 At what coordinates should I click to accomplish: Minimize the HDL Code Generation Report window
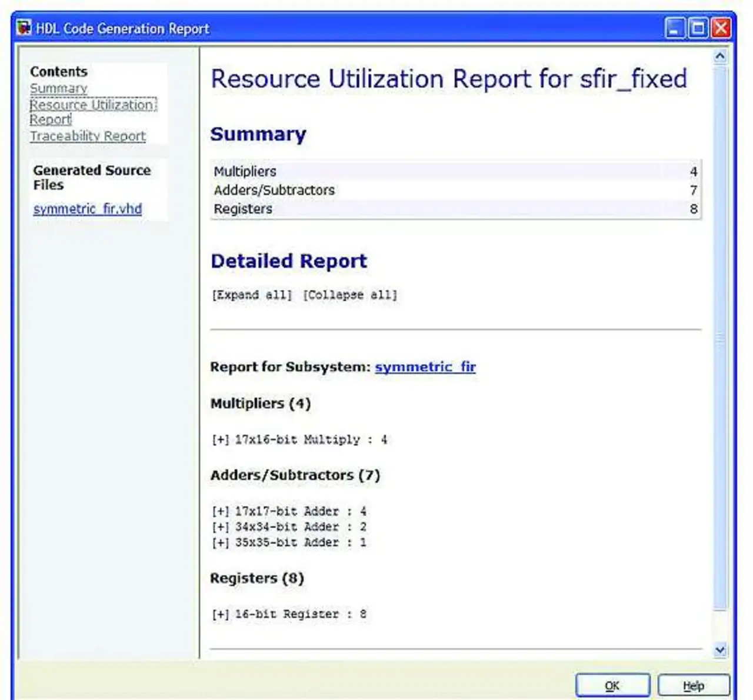[x=674, y=28]
